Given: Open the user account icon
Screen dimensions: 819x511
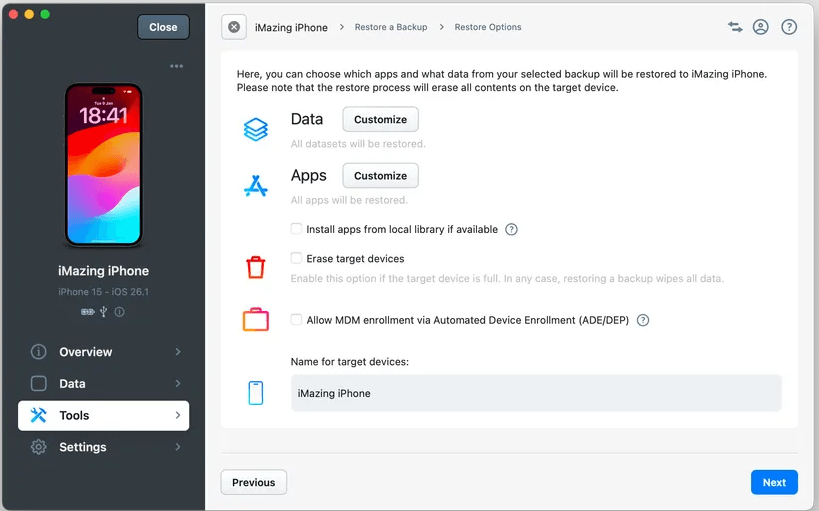Looking at the screenshot, I should 760,27.
